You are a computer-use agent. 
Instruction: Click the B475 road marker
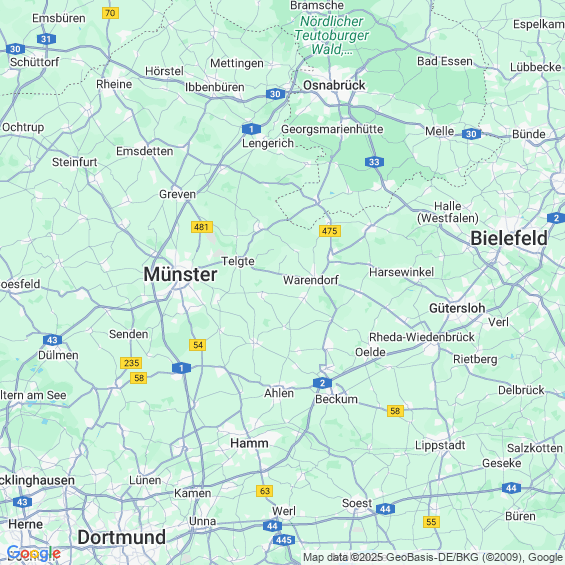pyautogui.click(x=330, y=231)
